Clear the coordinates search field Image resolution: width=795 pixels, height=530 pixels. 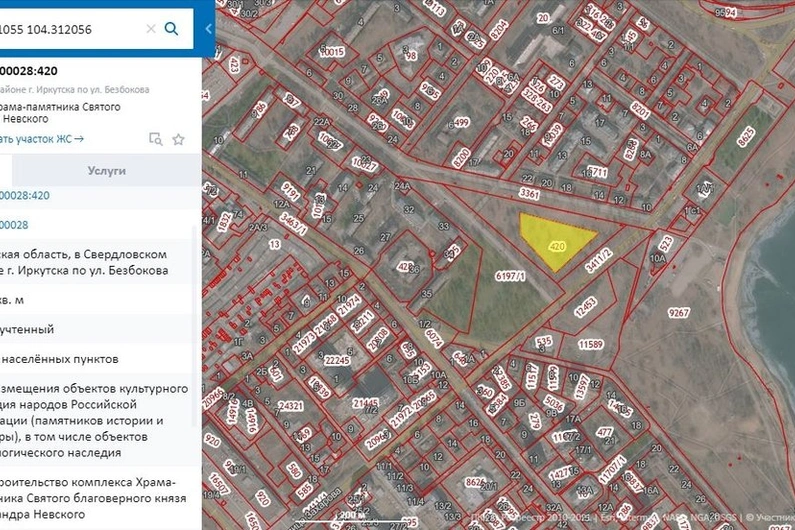pyautogui.click(x=150, y=29)
